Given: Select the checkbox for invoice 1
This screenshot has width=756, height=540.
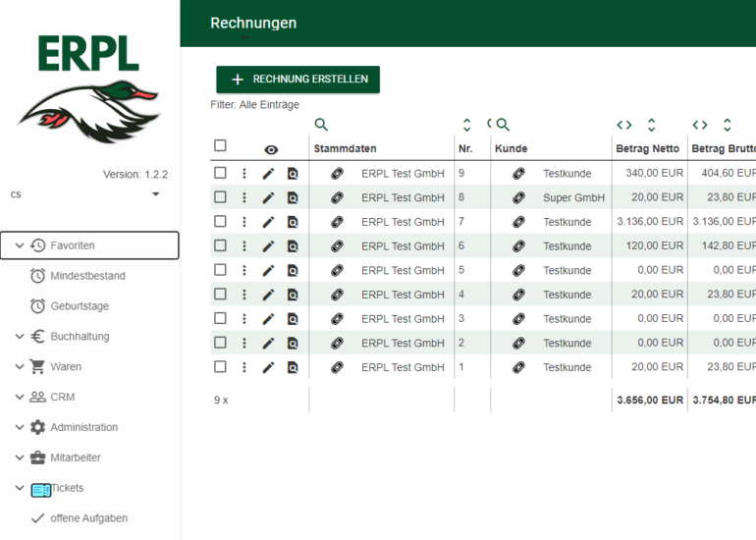Looking at the screenshot, I should (x=220, y=366).
